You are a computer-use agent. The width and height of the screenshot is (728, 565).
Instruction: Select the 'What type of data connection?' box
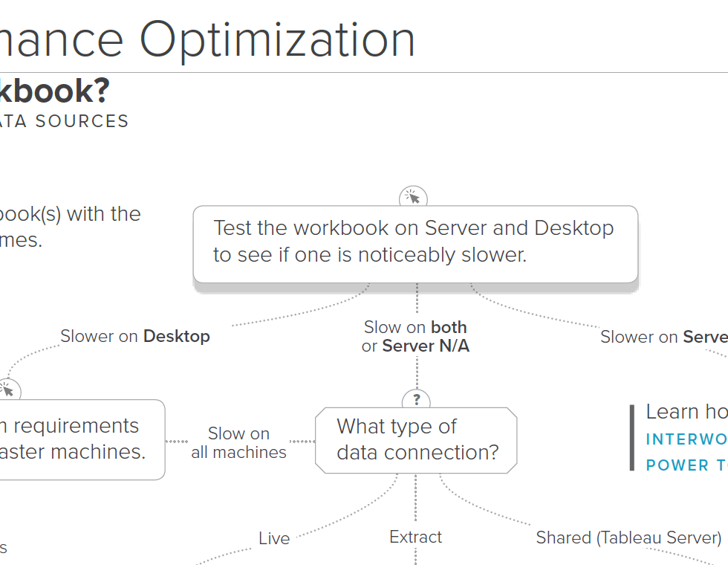point(416,440)
